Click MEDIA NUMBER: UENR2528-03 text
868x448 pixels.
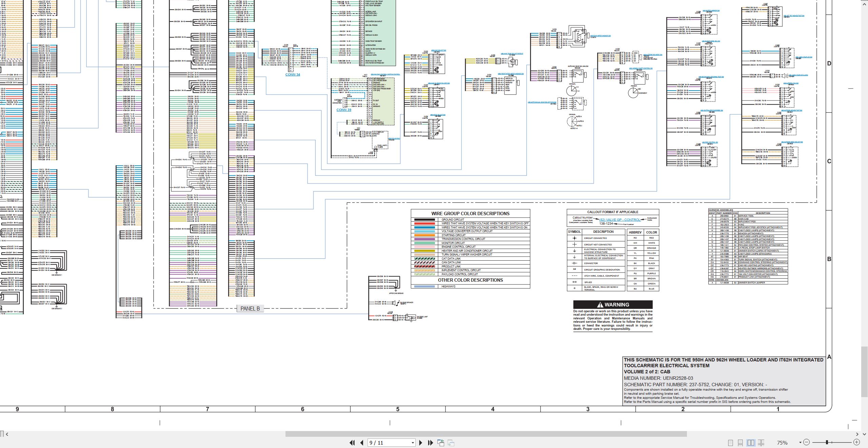(658, 378)
